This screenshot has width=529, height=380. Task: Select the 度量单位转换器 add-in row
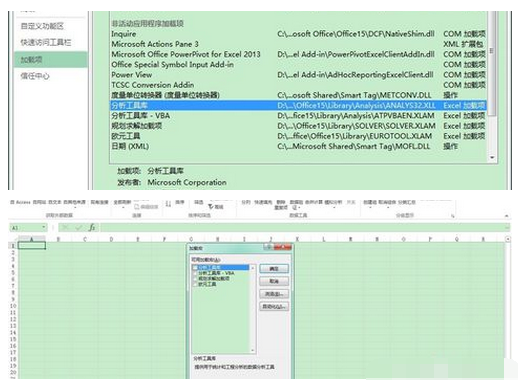298,95
